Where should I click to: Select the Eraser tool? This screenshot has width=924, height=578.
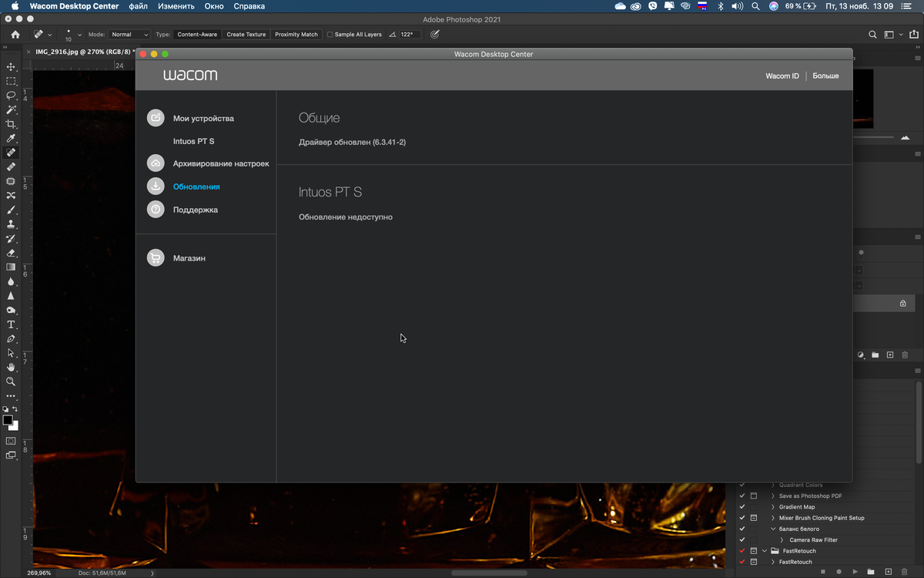tap(11, 252)
